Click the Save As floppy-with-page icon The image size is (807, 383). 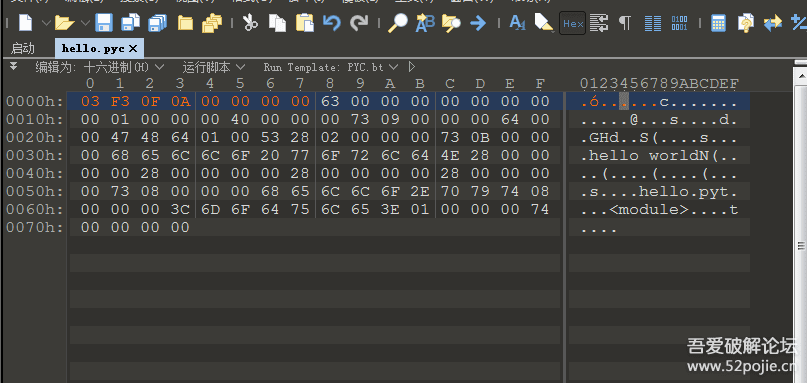131,23
